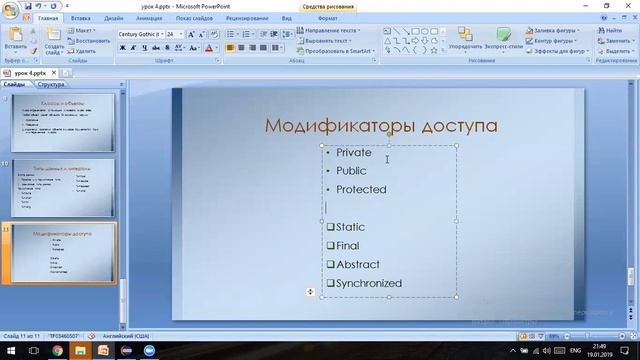
Task: Expand the shapes gallery with the More arrow
Action: (443, 51)
